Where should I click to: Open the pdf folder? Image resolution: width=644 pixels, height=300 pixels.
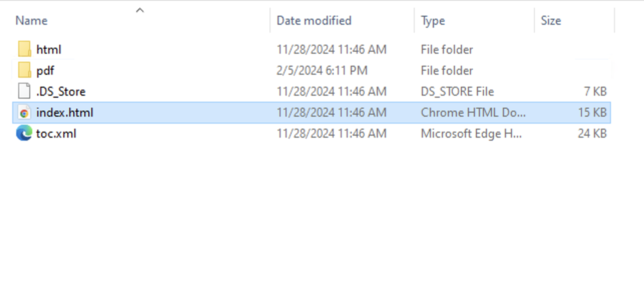[46, 70]
